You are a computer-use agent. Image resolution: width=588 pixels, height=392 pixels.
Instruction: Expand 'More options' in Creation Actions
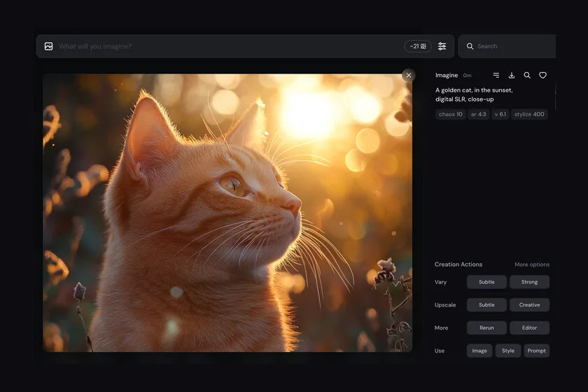pos(532,265)
